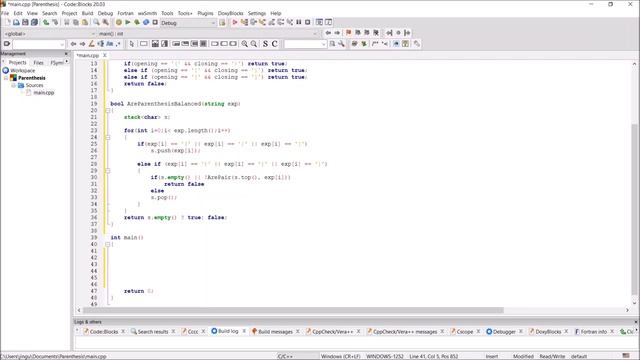Collapse else-if fold at line 29
The width and height of the screenshot is (640, 360).
point(108,171)
